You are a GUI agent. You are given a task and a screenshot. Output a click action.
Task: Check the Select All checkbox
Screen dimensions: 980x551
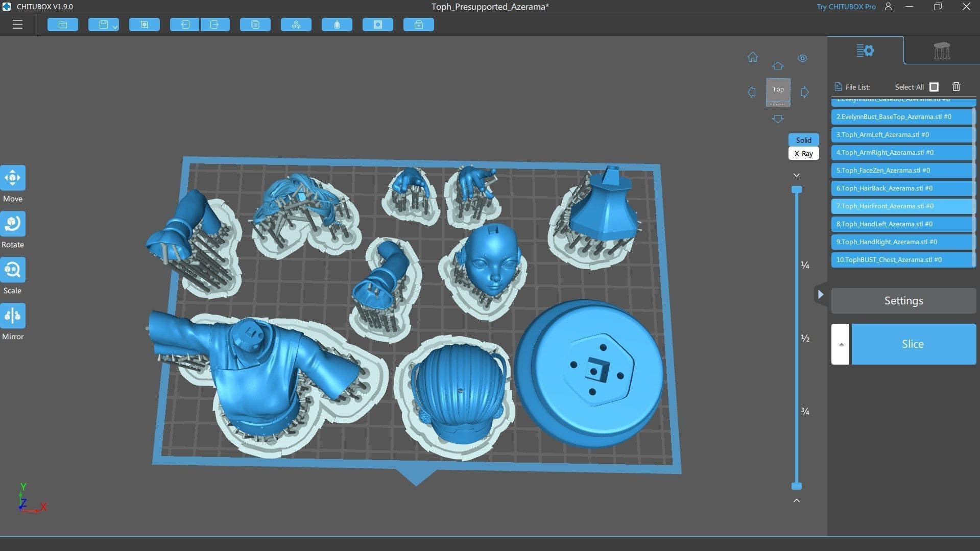(934, 87)
